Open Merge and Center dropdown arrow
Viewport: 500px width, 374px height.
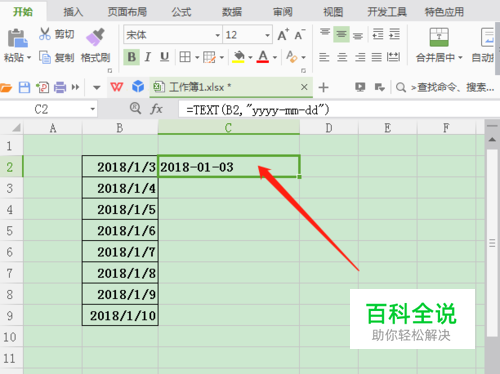(460, 58)
